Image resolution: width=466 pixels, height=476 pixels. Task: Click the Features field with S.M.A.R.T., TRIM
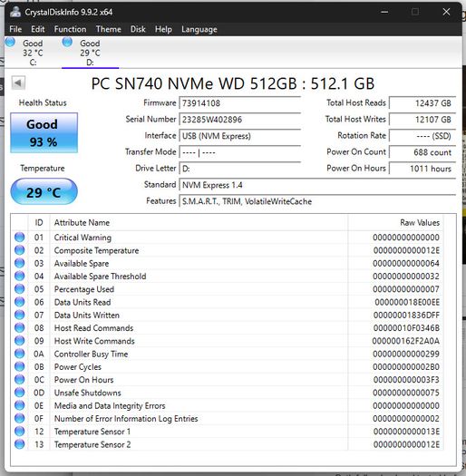317,201
